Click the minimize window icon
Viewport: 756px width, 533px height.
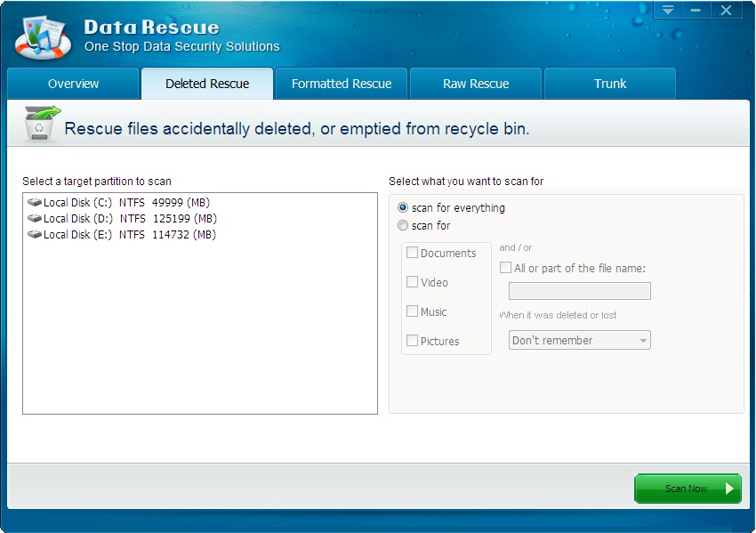tap(696, 11)
